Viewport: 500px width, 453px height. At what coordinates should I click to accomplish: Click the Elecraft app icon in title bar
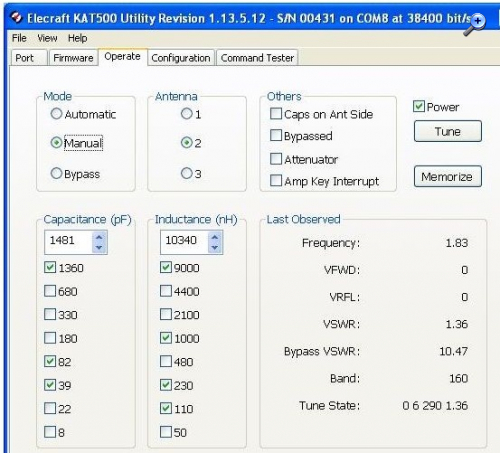(x=17, y=17)
